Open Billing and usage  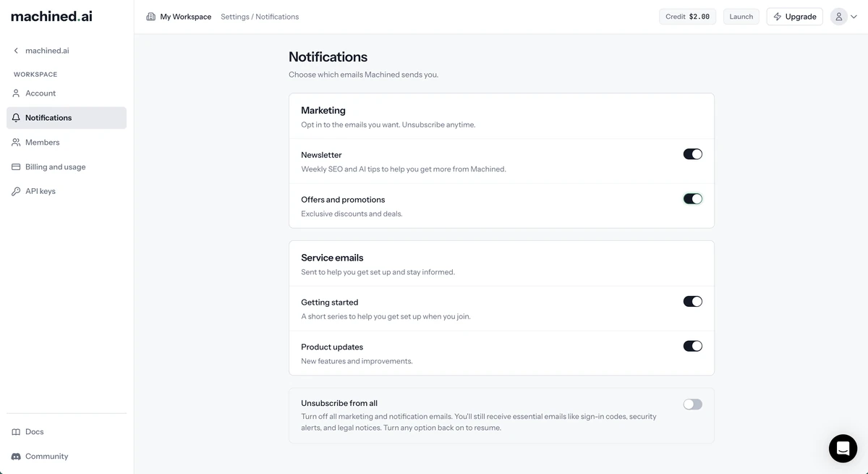(x=67, y=167)
